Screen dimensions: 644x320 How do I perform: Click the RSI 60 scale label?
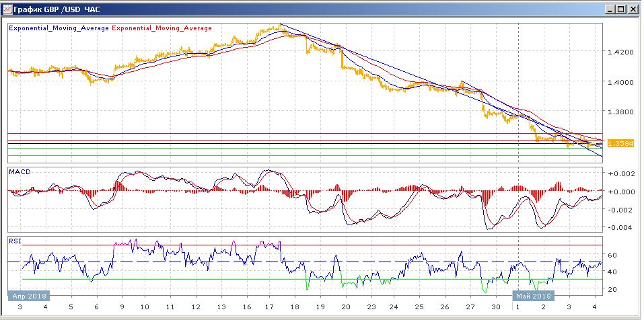pos(612,255)
